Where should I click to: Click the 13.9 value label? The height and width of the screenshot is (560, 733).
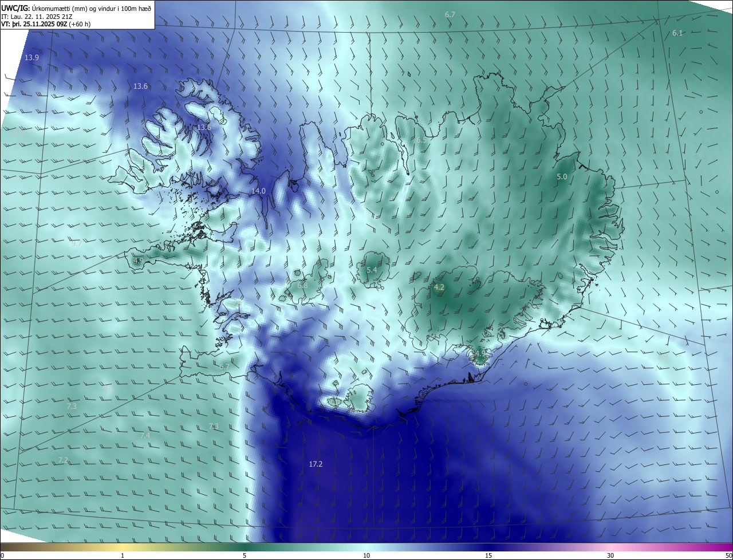click(32, 57)
